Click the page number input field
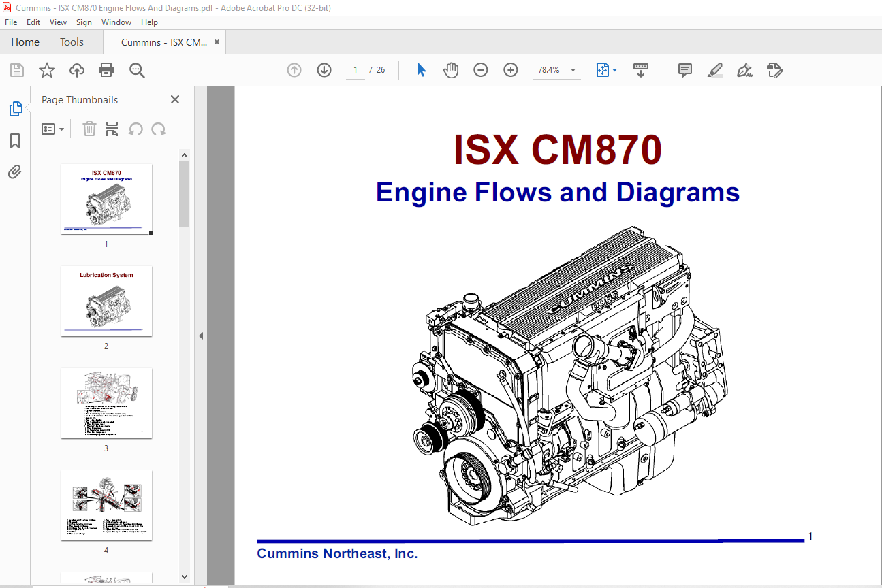 click(356, 70)
